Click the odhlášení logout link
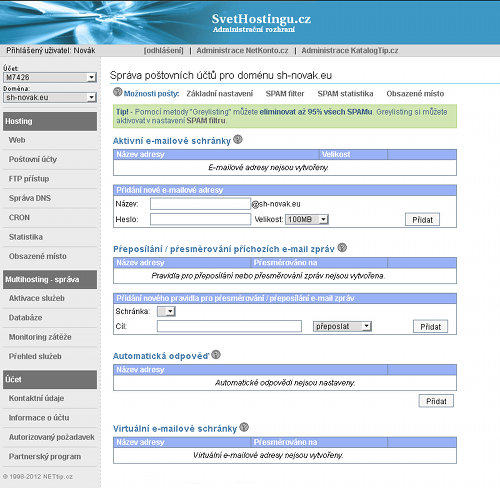 coord(163,51)
